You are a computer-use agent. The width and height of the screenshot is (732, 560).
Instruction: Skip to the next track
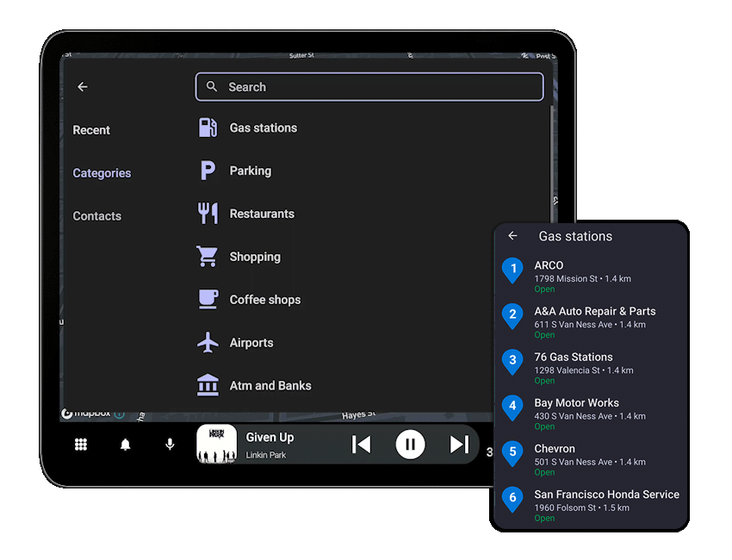pos(459,445)
